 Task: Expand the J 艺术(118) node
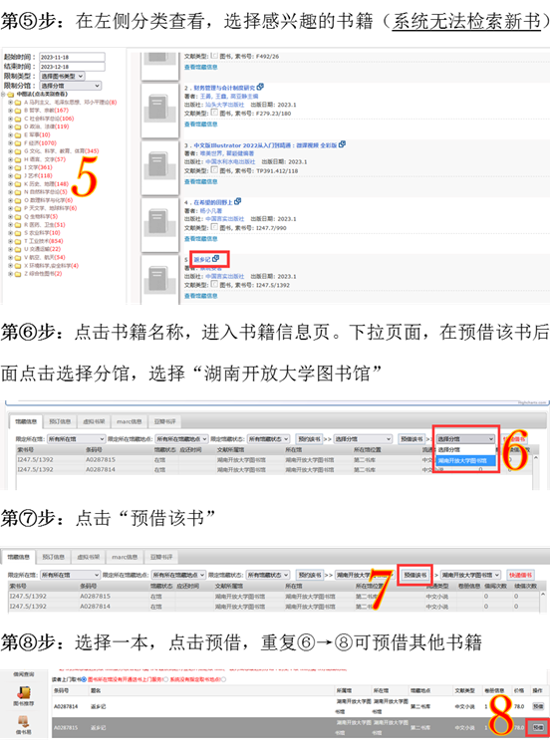tap(10, 176)
